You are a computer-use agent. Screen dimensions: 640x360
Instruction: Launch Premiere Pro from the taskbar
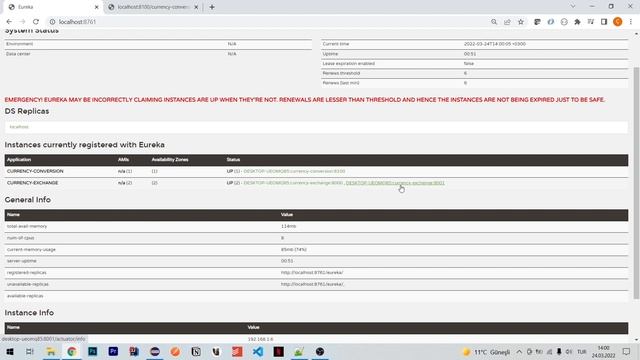click(113, 351)
